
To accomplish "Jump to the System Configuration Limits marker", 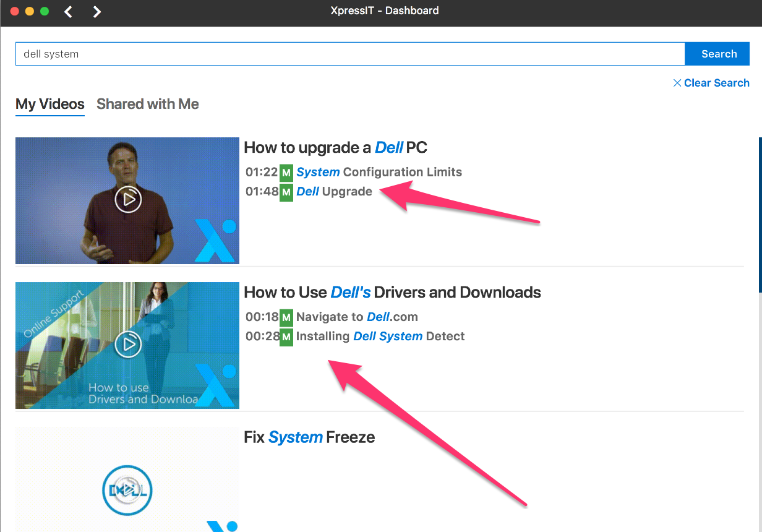I will click(379, 172).
